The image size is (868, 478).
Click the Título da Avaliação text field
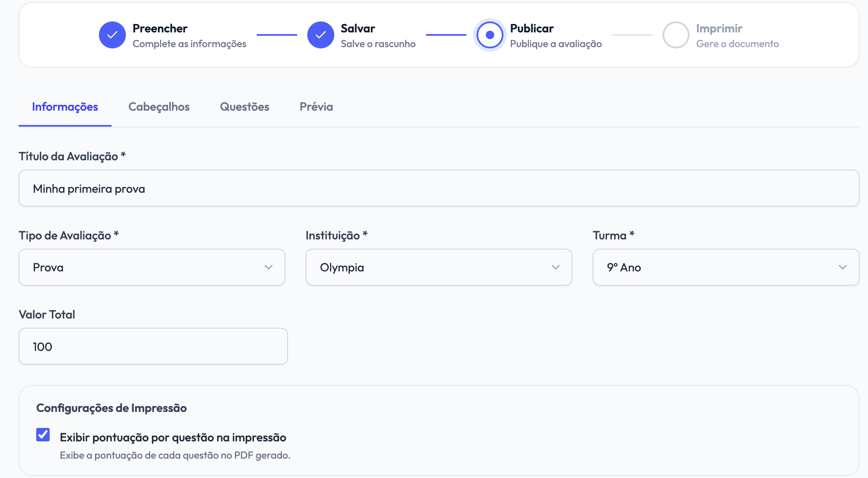click(x=439, y=188)
